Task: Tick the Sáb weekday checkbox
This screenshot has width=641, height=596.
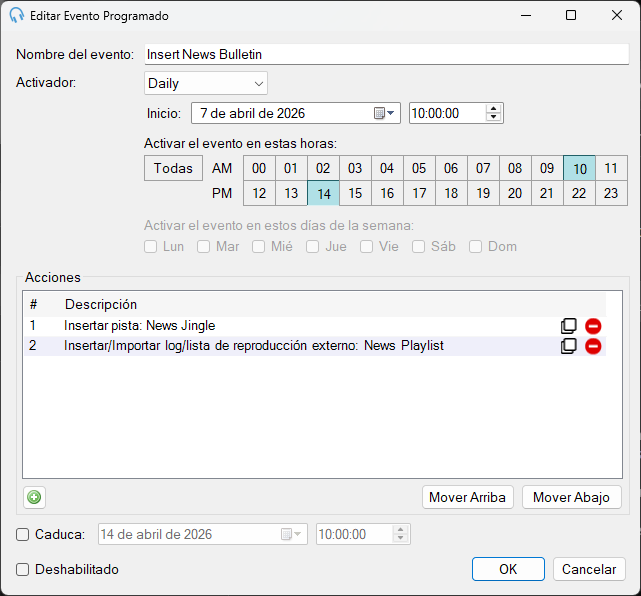Action: point(419,246)
